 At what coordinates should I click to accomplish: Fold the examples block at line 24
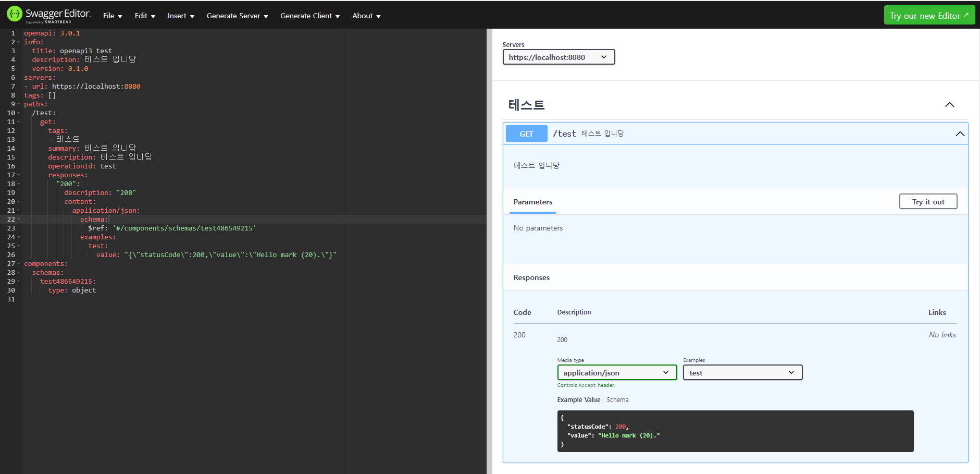[19, 237]
